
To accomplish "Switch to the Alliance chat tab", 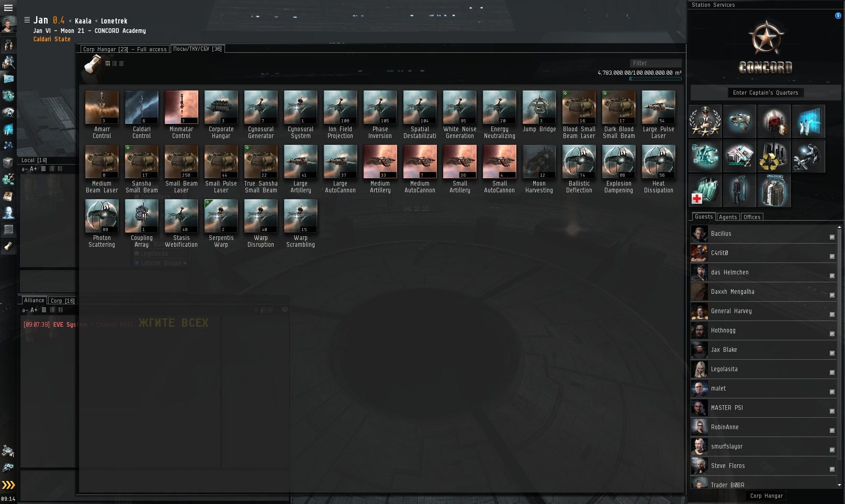I will [34, 300].
